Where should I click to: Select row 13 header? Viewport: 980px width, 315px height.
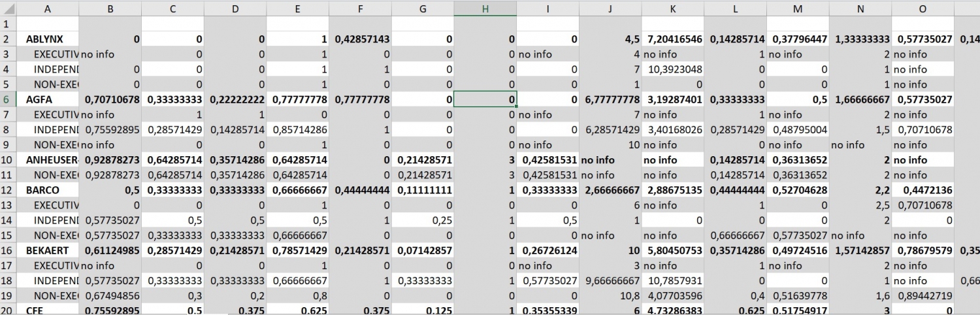pyautogui.click(x=8, y=205)
